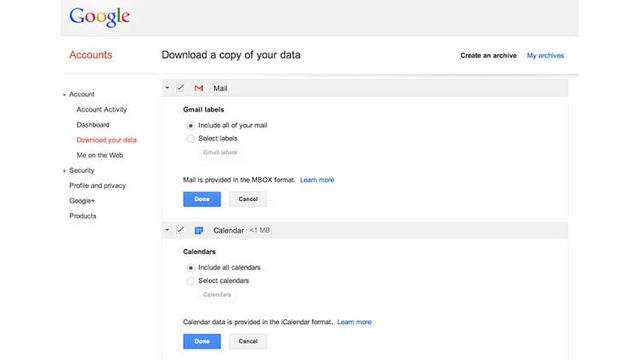Go to Dashboard in sidebar

coord(93,124)
